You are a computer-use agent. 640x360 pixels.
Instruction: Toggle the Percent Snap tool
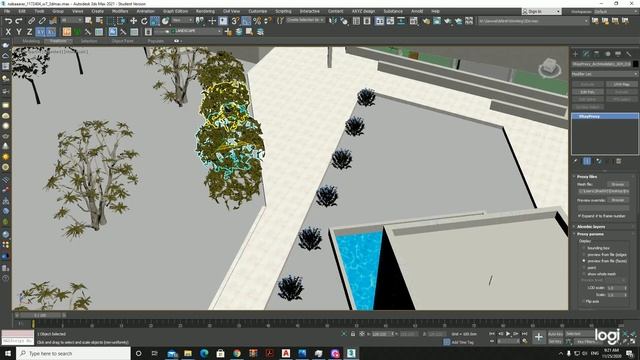click(x=257, y=20)
